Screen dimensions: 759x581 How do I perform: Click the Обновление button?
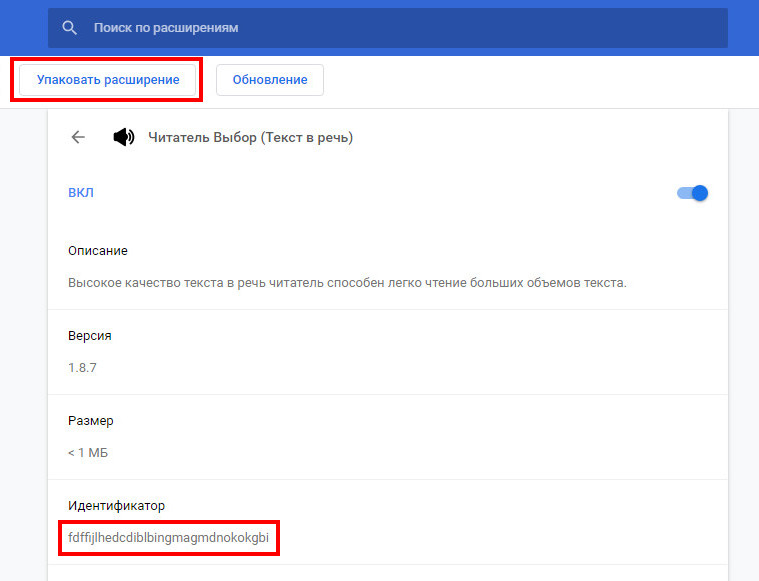pos(270,80)
